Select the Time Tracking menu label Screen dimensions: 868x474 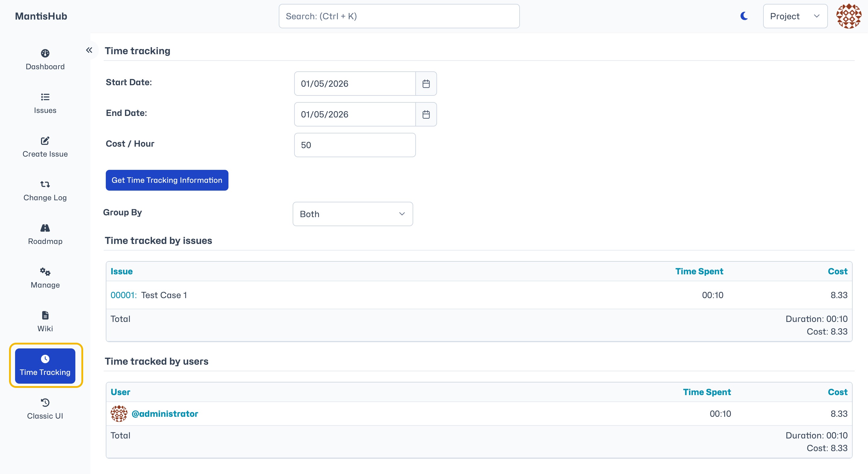coord(45,372)
